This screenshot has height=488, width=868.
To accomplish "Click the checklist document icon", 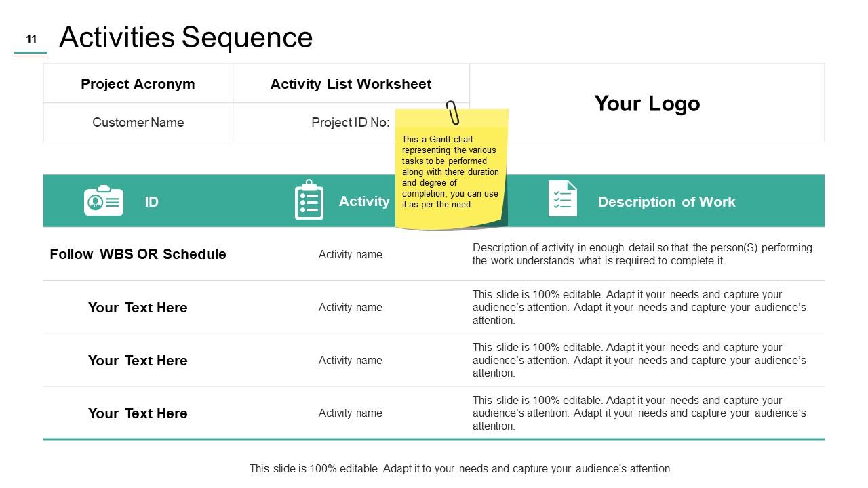I will 563,199.
